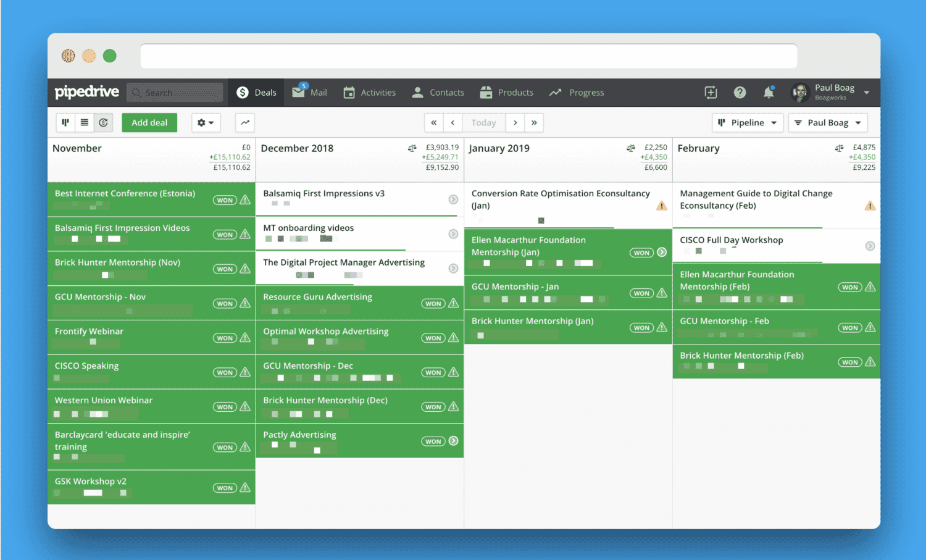The height and width of the screenshot is (560, 926).
Task: Go to the previous month with single left arrow
Action: (x=453, y=123)
